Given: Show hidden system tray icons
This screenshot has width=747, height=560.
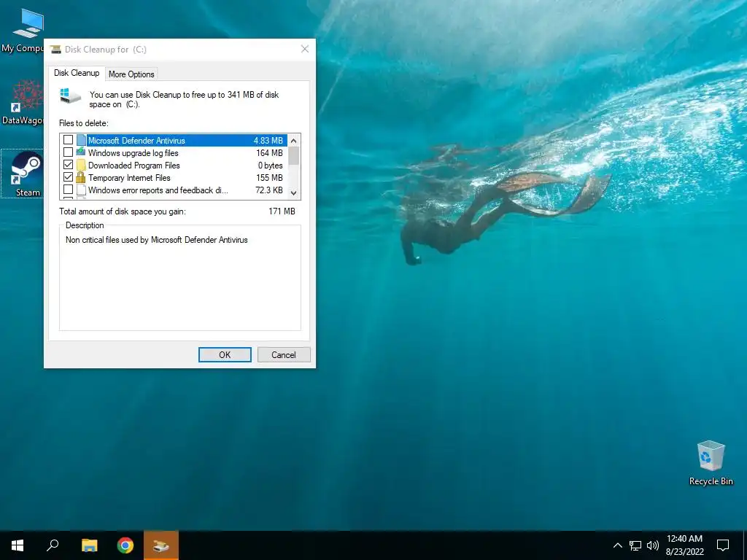Looking at the screenshot, I should (x=617, y=545).
